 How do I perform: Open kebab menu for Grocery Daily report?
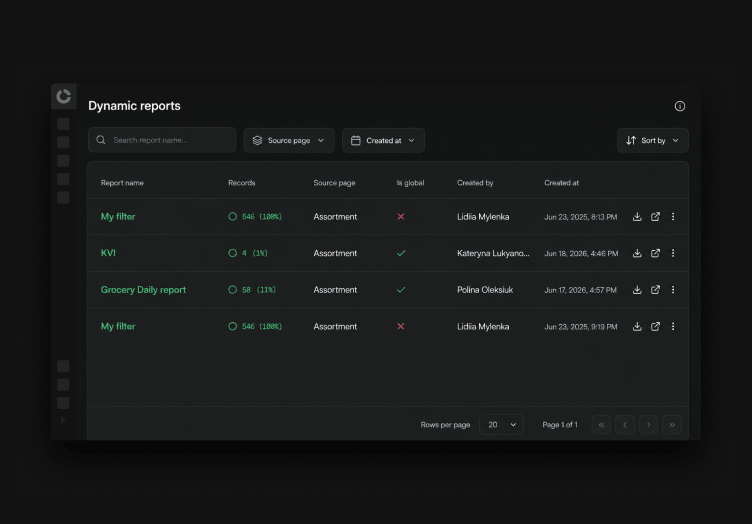(673, 290)
